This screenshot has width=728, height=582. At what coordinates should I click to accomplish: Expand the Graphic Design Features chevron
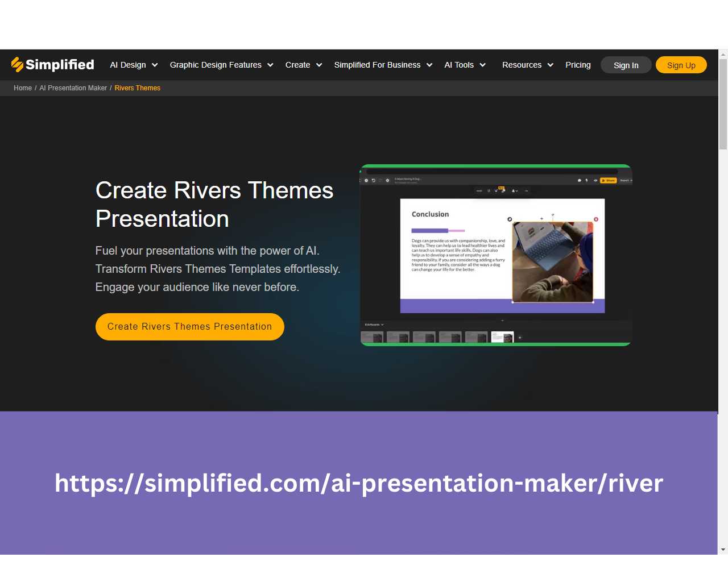coord(270,65)
